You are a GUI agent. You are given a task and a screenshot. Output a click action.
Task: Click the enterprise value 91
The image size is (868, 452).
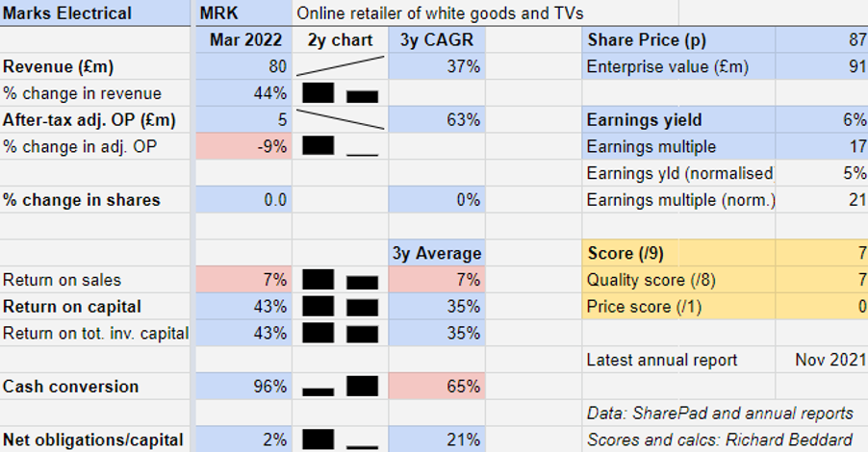[x=822, y=66]
